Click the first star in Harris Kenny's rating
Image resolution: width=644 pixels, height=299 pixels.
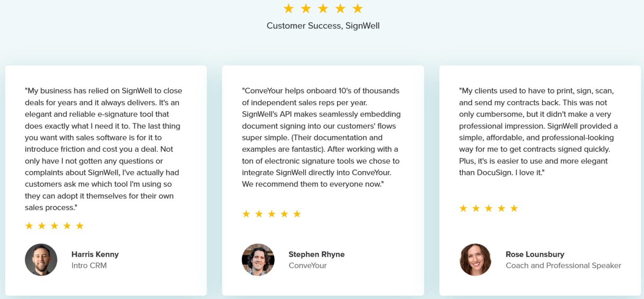[x=29, y=226]
